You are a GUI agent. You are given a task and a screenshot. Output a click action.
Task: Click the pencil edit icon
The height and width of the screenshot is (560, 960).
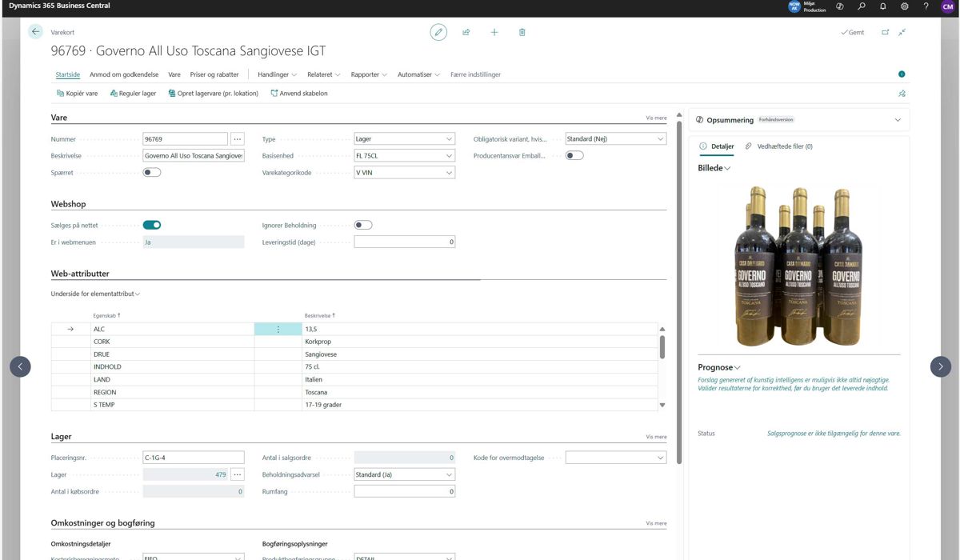(x=438, y=32)
